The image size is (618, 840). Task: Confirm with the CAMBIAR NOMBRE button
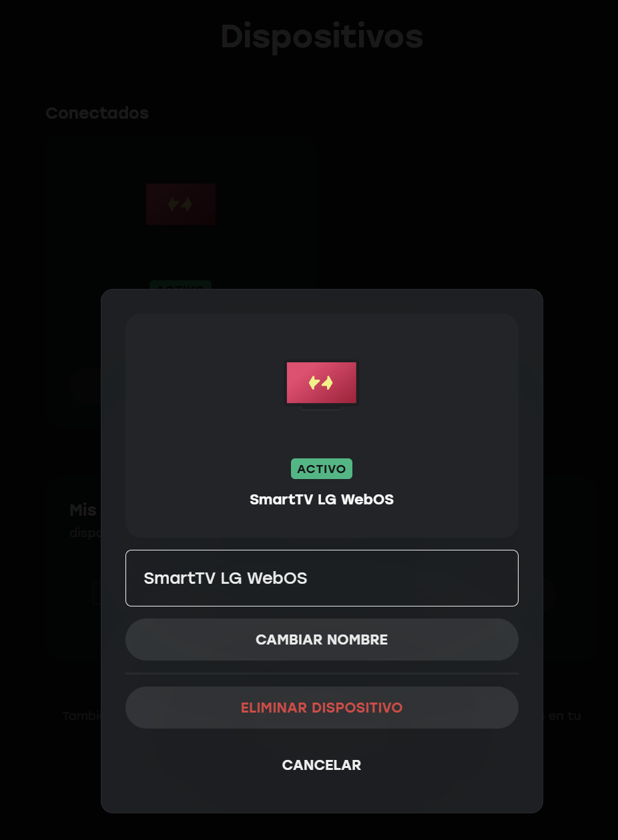[322, 640]
